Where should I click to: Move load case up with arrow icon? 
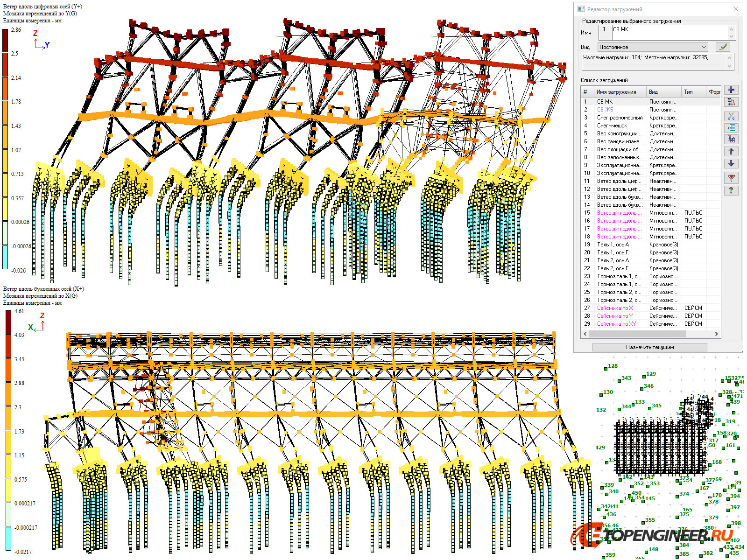click(x=731, y=151)
